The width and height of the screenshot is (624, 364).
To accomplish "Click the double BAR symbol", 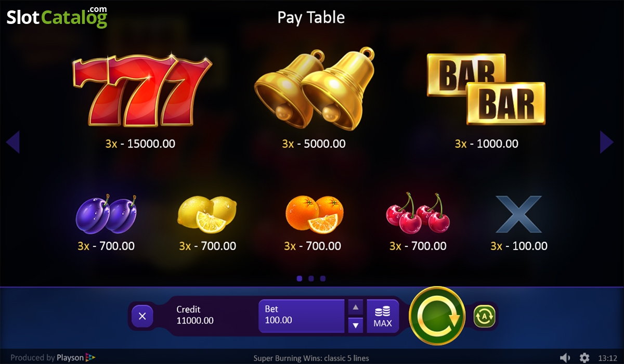I will click(486, 89).
